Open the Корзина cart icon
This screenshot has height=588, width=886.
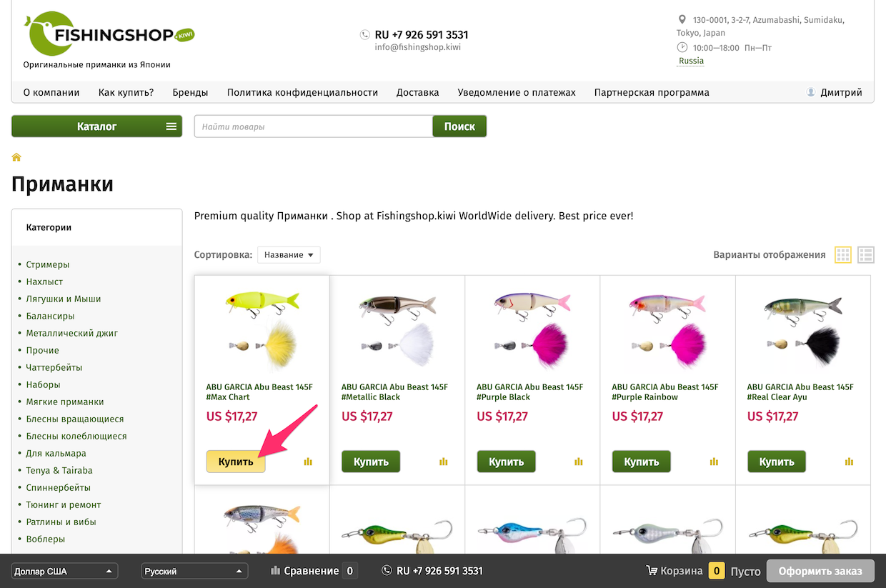click(652, 571)
